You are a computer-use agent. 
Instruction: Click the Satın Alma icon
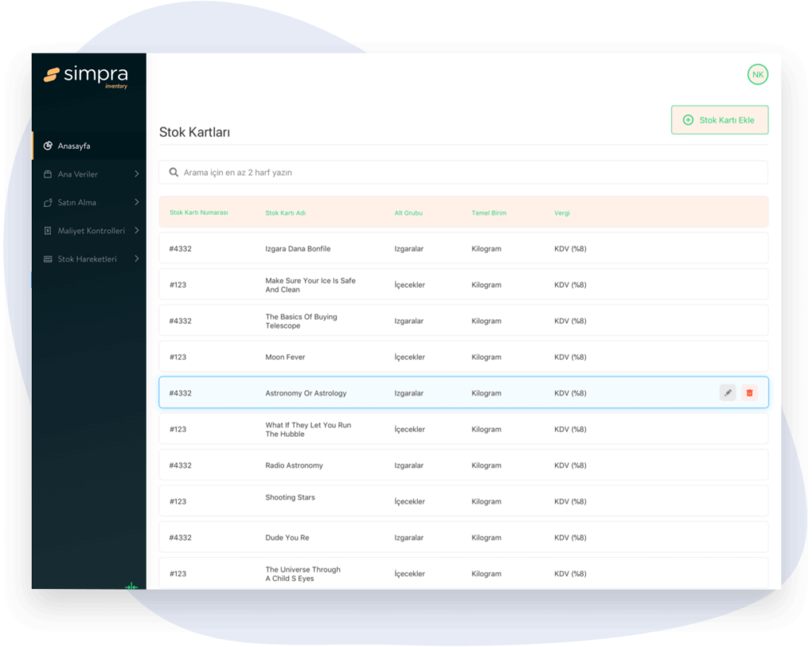48,202
